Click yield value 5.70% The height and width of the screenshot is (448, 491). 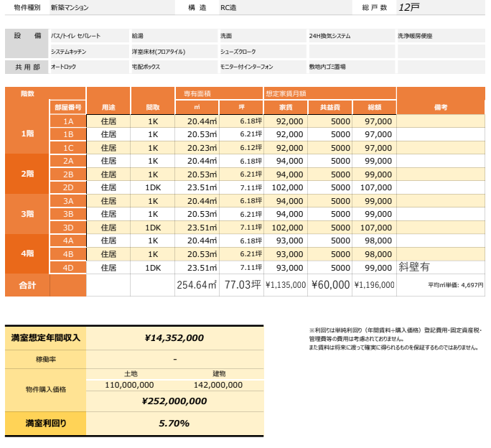point(174,424)
